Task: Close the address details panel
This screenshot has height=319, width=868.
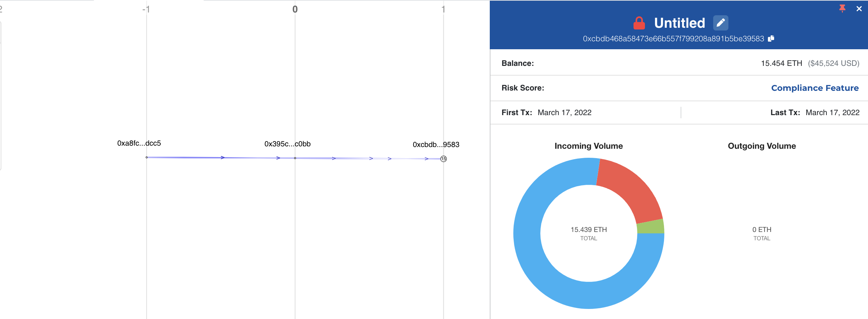Action: tap(859, 9)
